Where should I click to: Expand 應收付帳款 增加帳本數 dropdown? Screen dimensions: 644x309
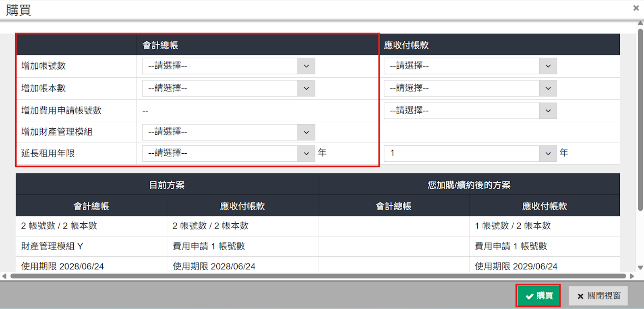[470, 89]
